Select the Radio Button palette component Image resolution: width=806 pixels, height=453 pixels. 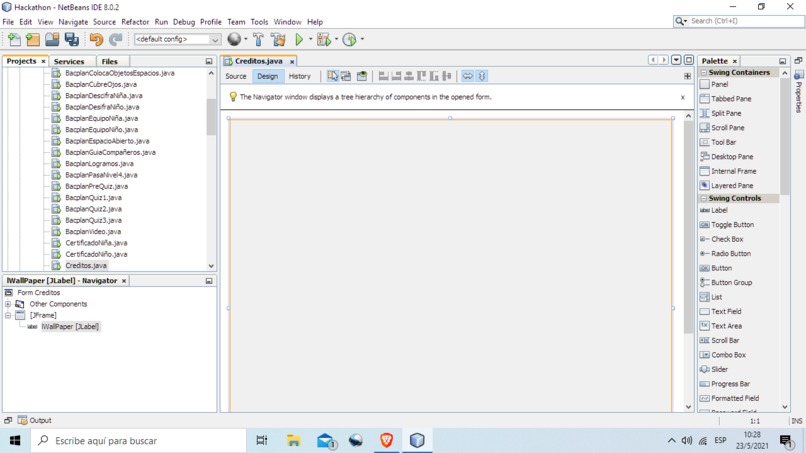730,253
